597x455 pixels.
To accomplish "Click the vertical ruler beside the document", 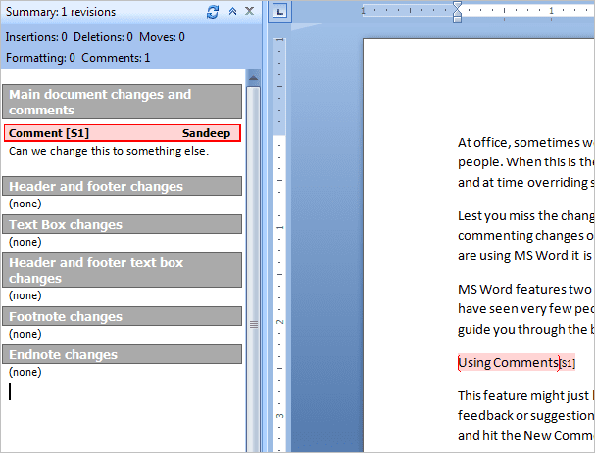I will click(279, 244).
